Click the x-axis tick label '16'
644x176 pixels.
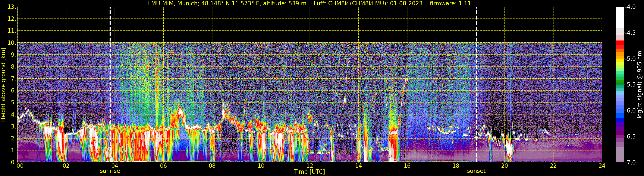(407, 166)
